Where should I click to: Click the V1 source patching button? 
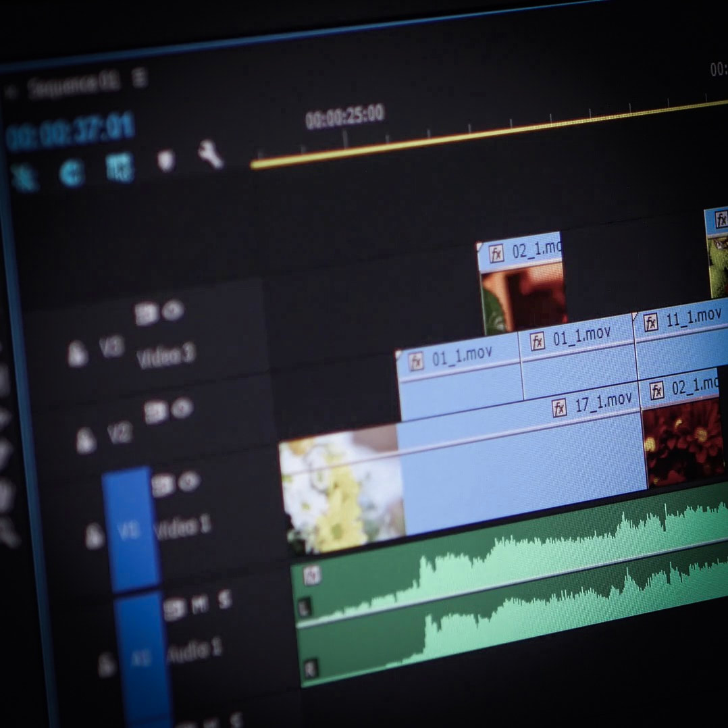[x=130, y=530]
